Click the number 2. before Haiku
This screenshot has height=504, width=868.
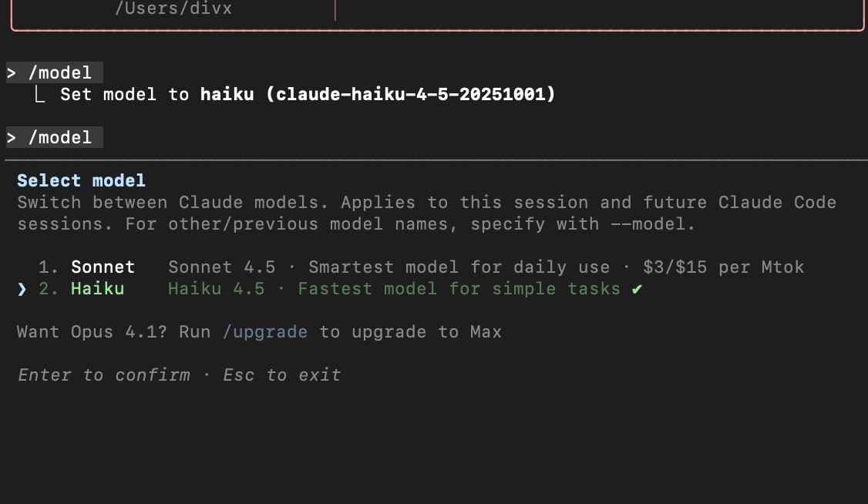49,289
